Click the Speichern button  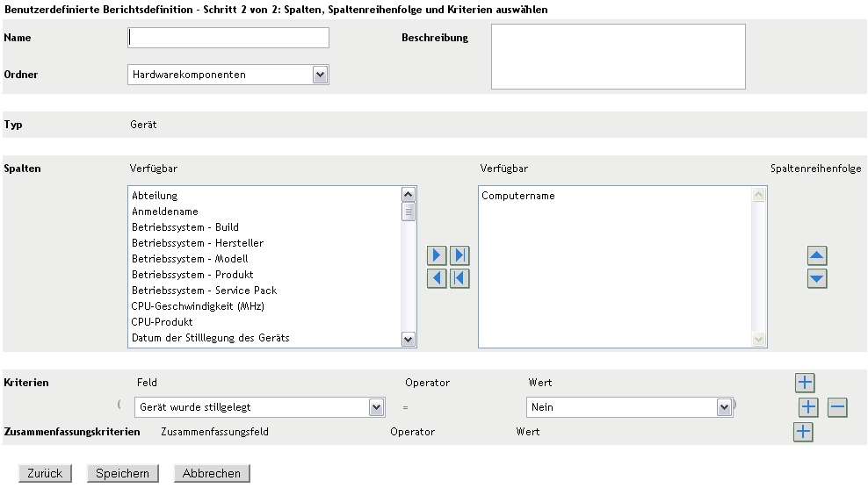pyautogui.click(x=122, y=473)
